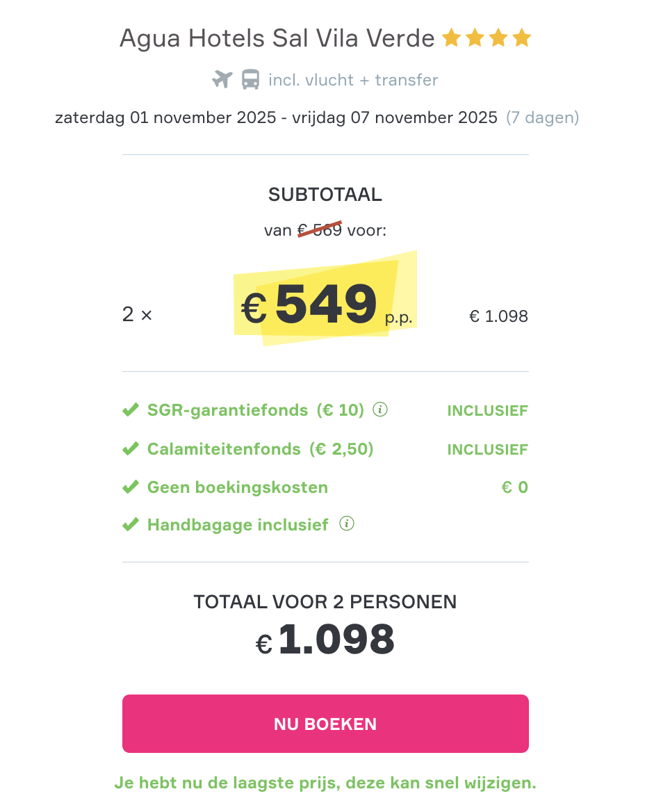Expand the TOTAAL VOOR 2 PERSONEN section
670x812 pixels.
[x=325, y=602]
